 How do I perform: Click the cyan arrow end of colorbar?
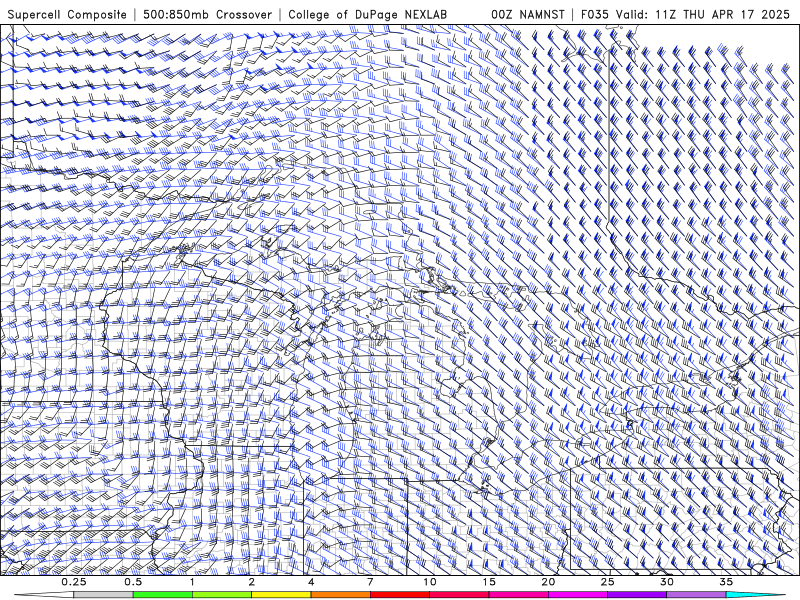pyautogui.click(x=755, y=595)
